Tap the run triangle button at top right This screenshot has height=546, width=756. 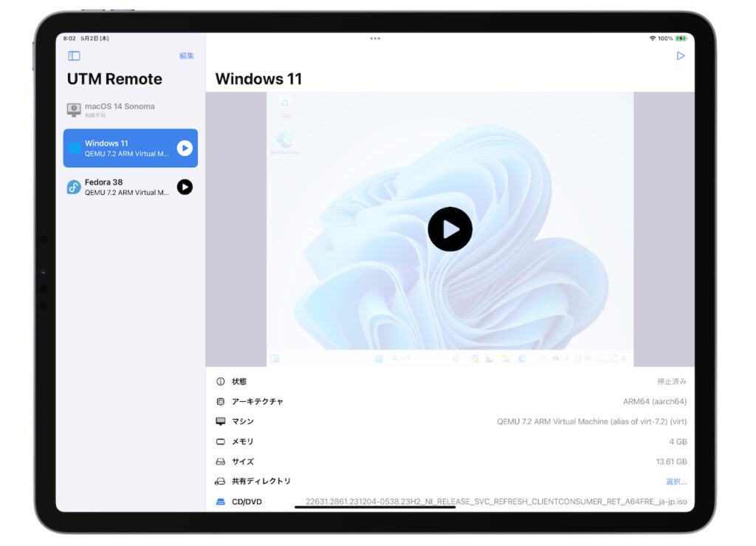point(681,55)
